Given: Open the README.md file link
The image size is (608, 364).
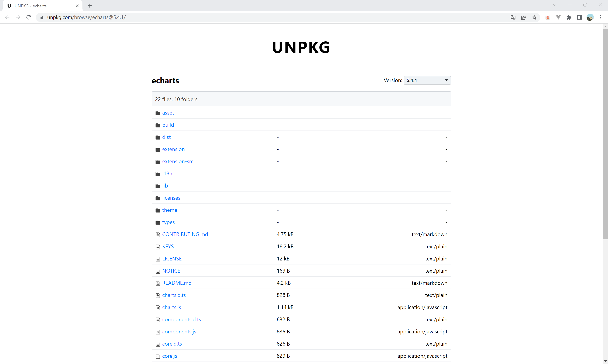Looking at the screenshot, I should click(177, 283).
